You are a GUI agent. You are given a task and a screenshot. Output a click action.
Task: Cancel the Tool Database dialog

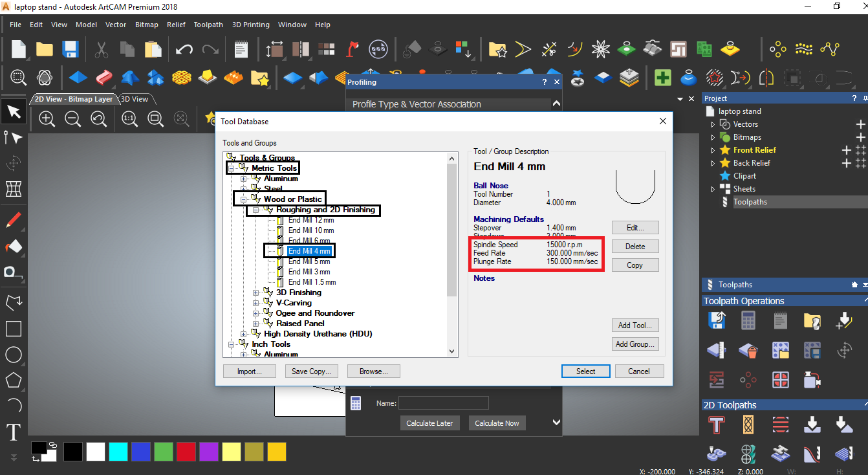[x=639, y=371]
